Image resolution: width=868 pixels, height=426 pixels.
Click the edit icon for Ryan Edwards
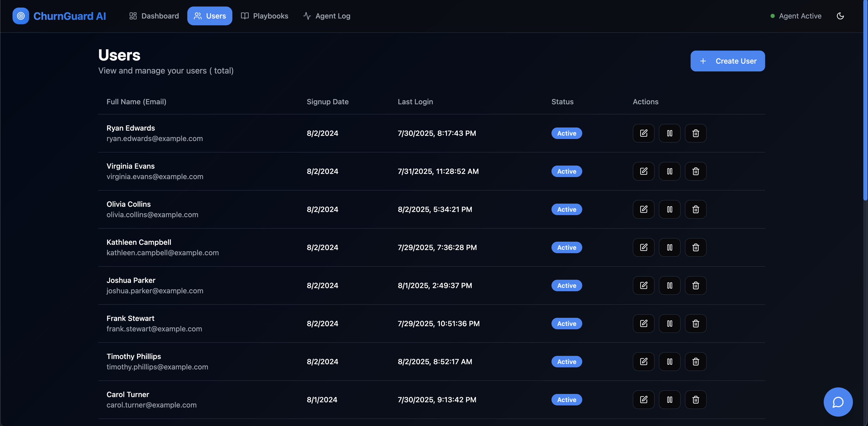[x=643, y=133]
